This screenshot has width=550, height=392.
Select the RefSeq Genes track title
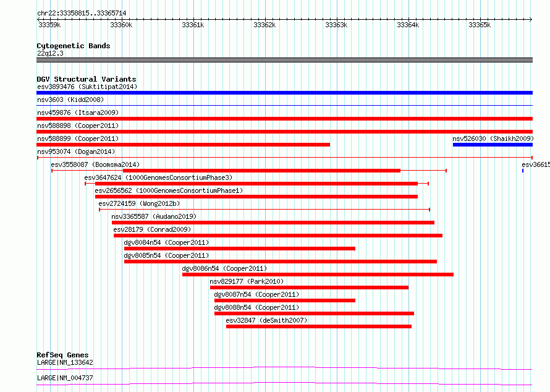[62, 355]
